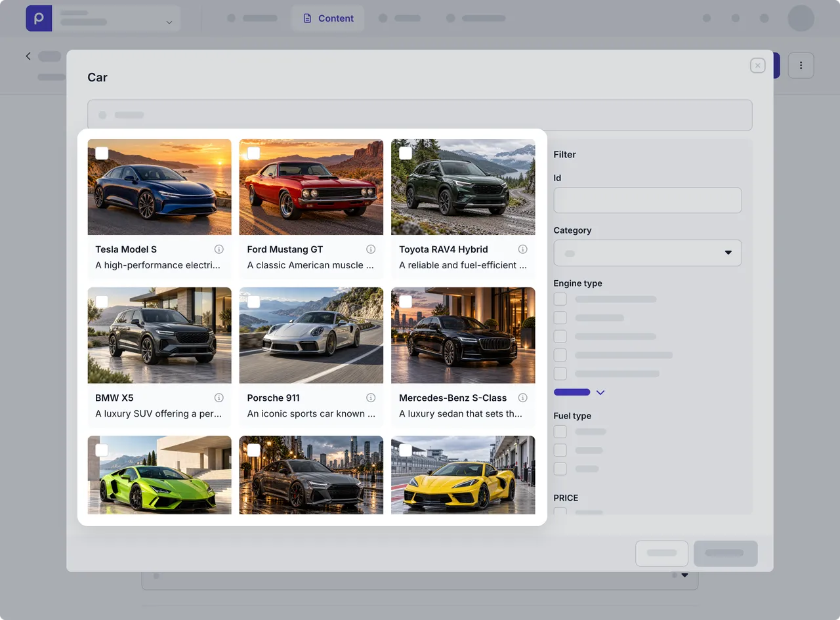Click the green Lamborghini thumbnail
840x620 pixels.
[159, 475]
